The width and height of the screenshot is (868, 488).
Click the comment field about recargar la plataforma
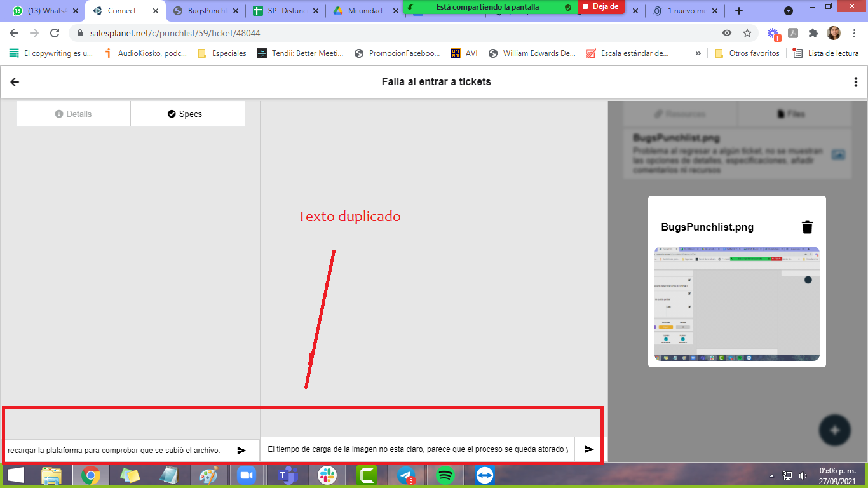point(116,451)
